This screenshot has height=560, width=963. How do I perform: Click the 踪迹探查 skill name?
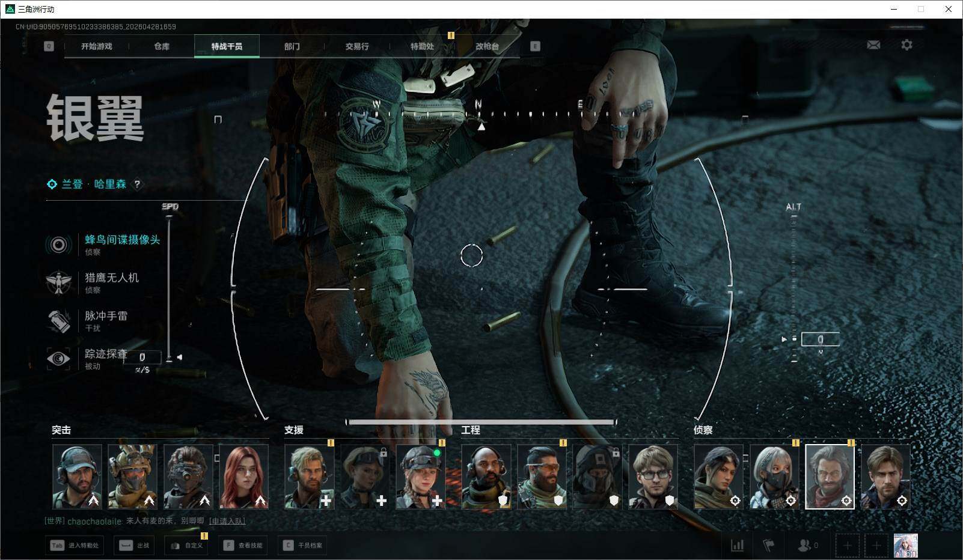point(106,354)
